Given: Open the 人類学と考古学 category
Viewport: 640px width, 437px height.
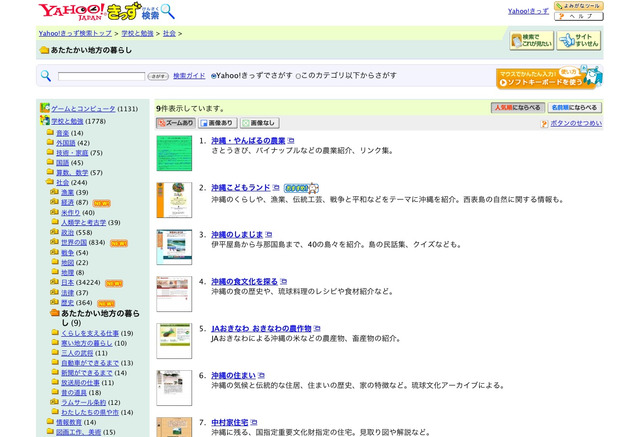Looking at the screenshot, I should 84,222.
